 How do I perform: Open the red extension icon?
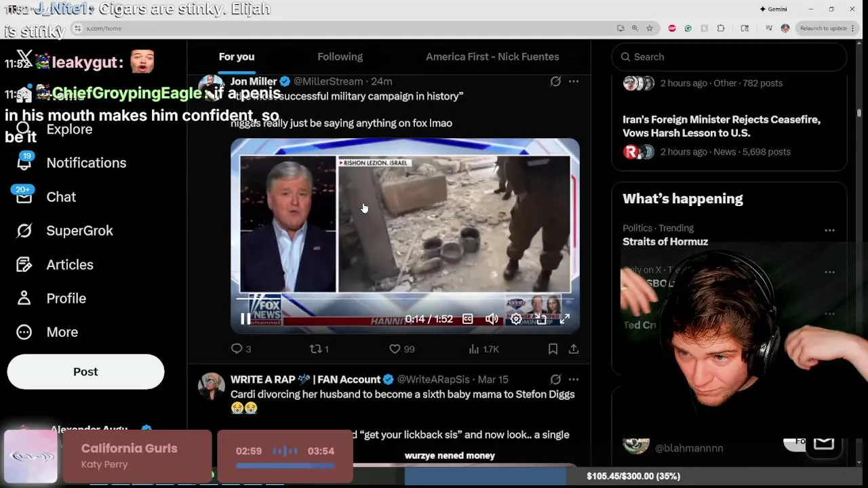click(672, 28)
